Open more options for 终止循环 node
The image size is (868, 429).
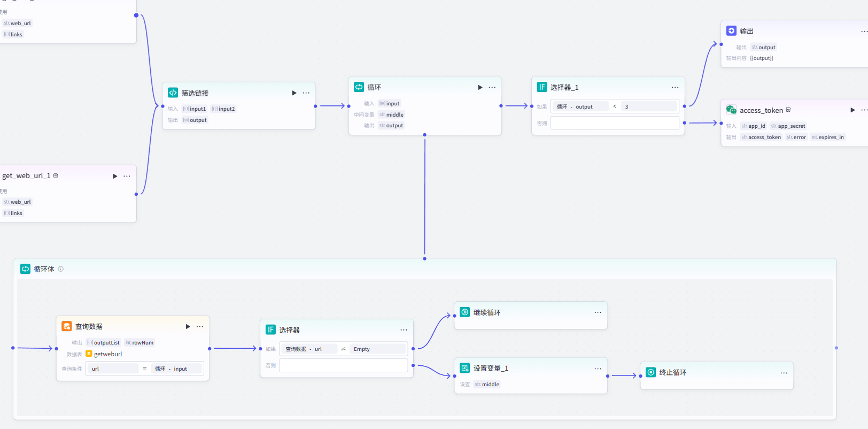(784, 373)
